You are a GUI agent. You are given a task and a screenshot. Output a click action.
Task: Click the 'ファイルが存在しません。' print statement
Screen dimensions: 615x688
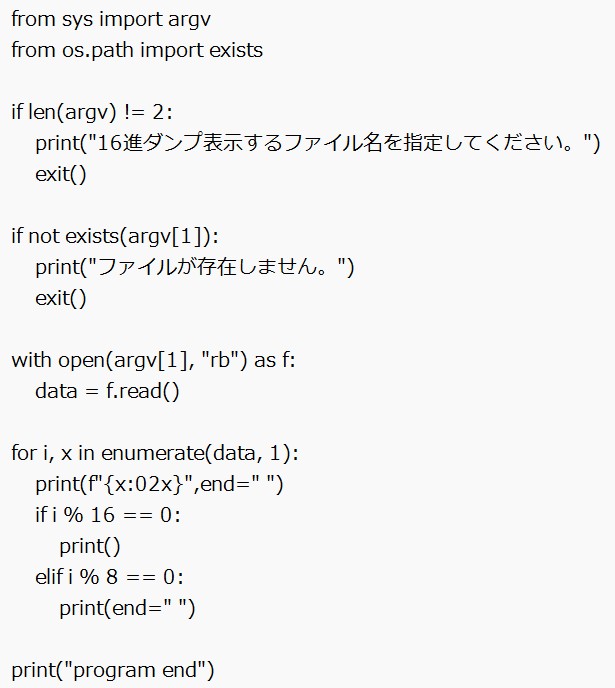[x=195, y=267]
